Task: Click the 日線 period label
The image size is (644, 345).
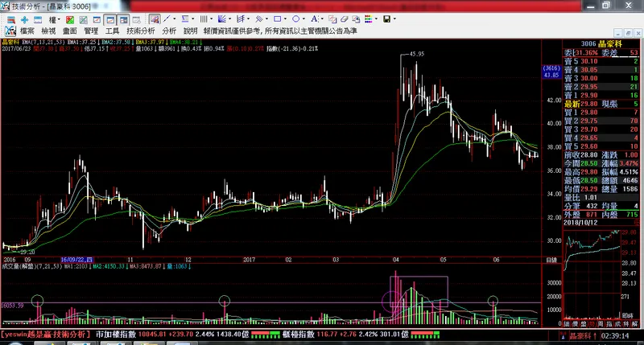Action: click(x=551, y=261)
